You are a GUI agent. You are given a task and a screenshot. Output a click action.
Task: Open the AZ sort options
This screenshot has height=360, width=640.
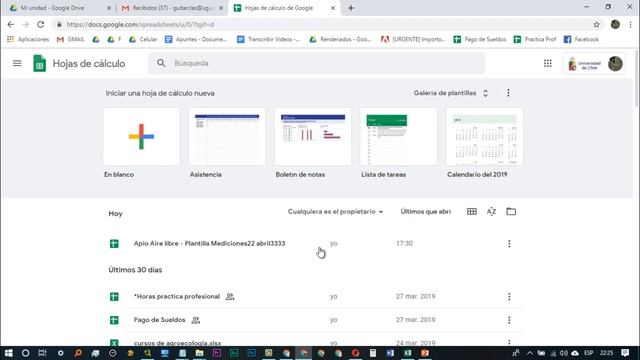491,211
